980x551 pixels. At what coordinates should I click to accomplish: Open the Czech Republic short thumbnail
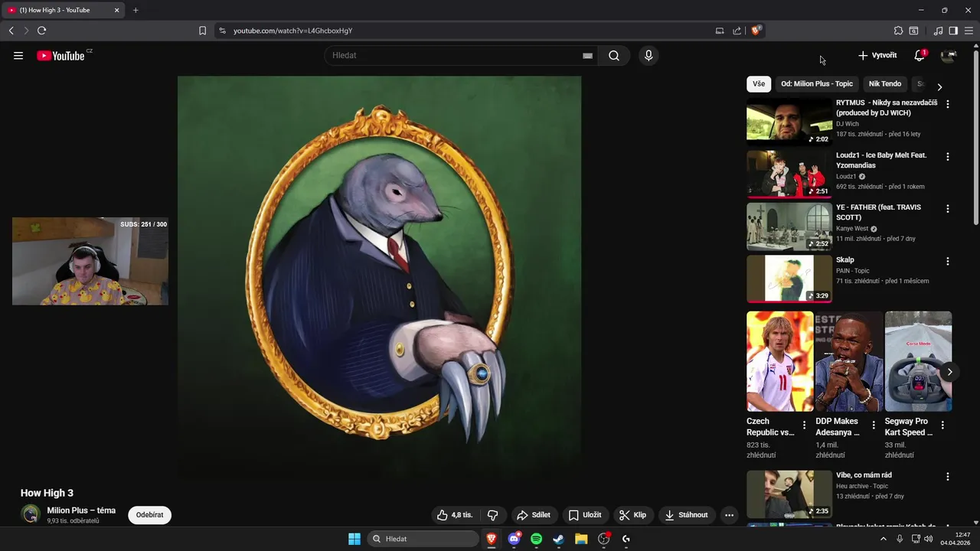click(x=780, y=361)
